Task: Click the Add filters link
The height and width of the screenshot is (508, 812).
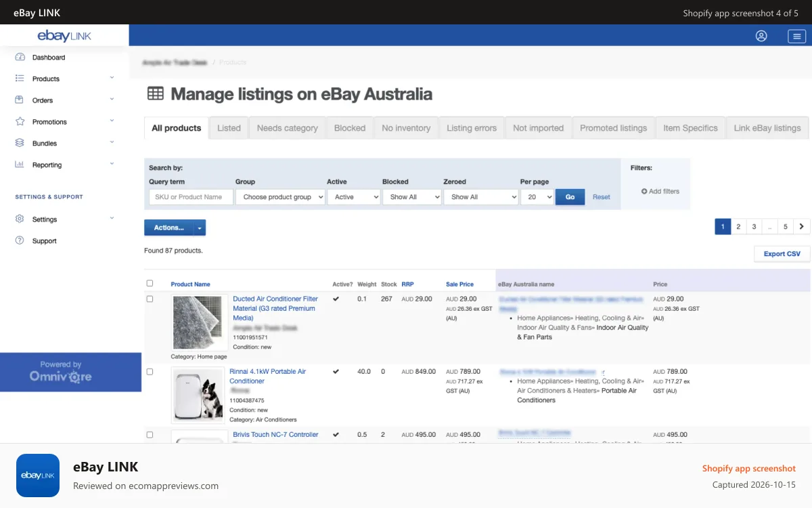Action: 660,192
